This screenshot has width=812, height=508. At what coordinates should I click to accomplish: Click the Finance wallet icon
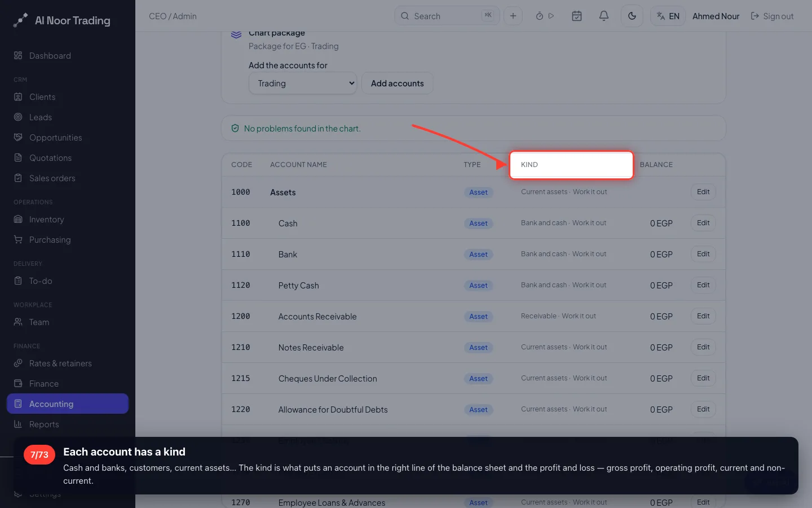[x=18, y=383]
